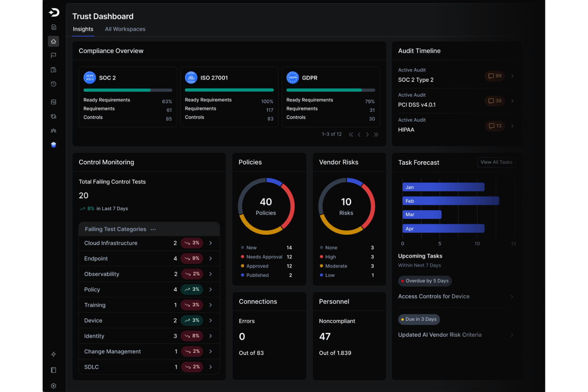Viewport: 588px width, 392px height.
Task: Open comments badge for SOC 2 Type 2
Action: pos(495,76)
